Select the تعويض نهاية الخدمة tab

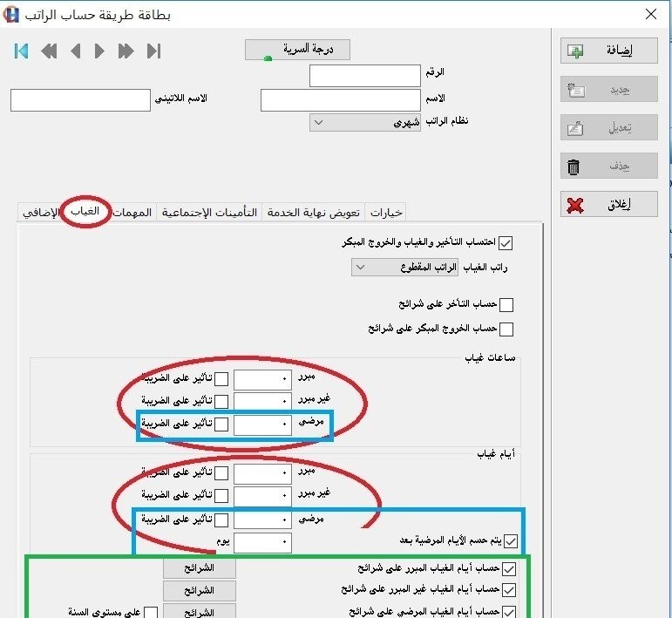tap(313, 212)
